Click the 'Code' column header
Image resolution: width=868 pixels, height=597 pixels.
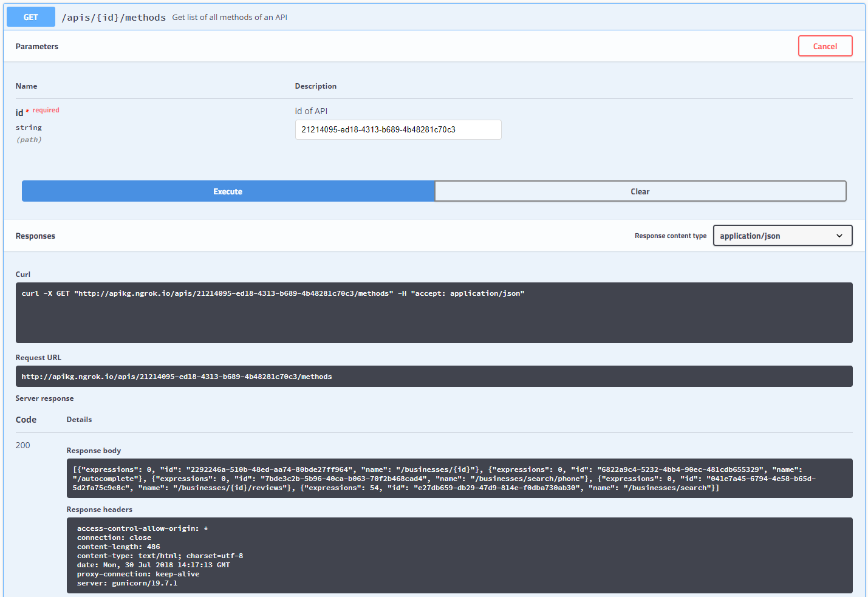point(26,420)
